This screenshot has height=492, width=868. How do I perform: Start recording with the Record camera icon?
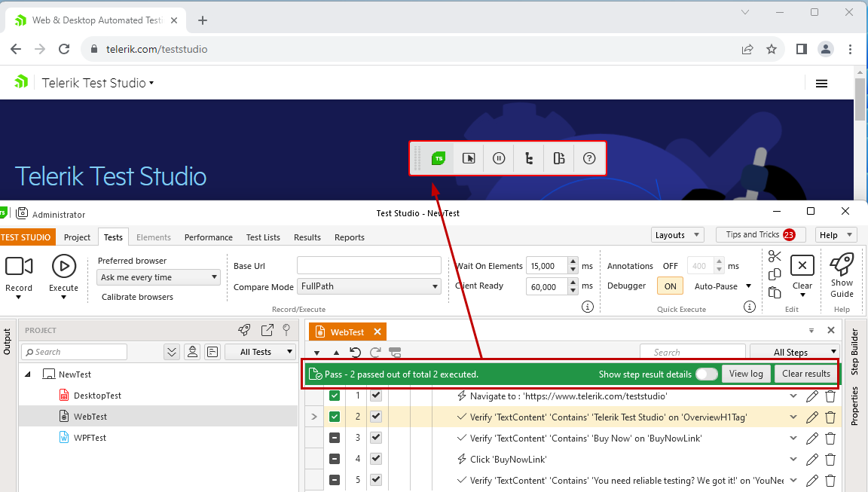pos(19,266)
